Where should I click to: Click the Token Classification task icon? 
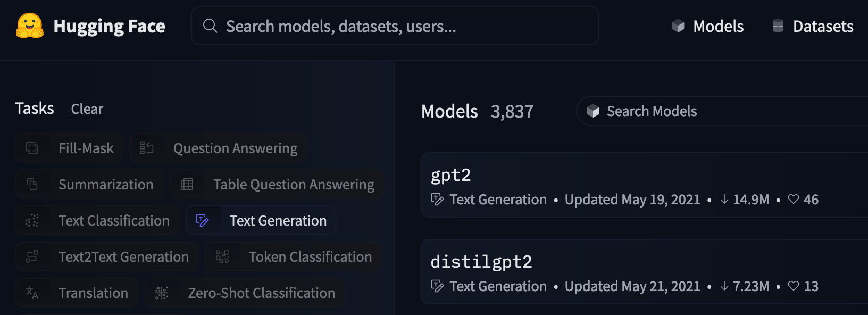[x=222, y=256]
